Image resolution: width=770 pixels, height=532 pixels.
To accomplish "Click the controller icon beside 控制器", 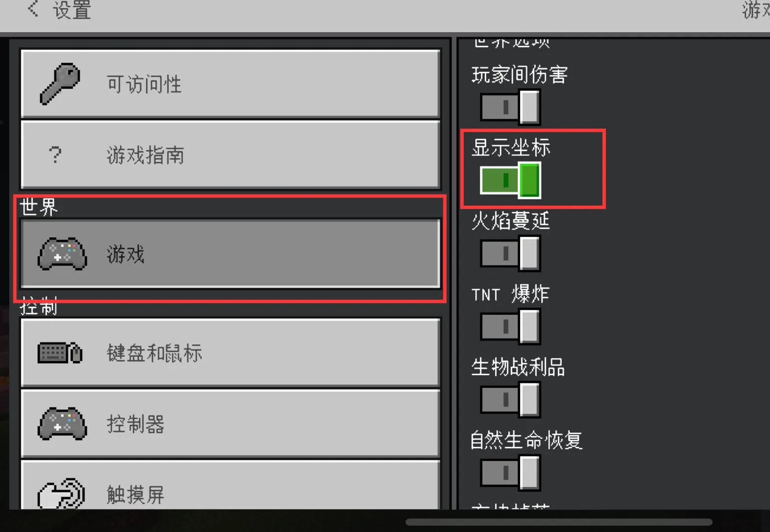I will (x=62, y=424).
